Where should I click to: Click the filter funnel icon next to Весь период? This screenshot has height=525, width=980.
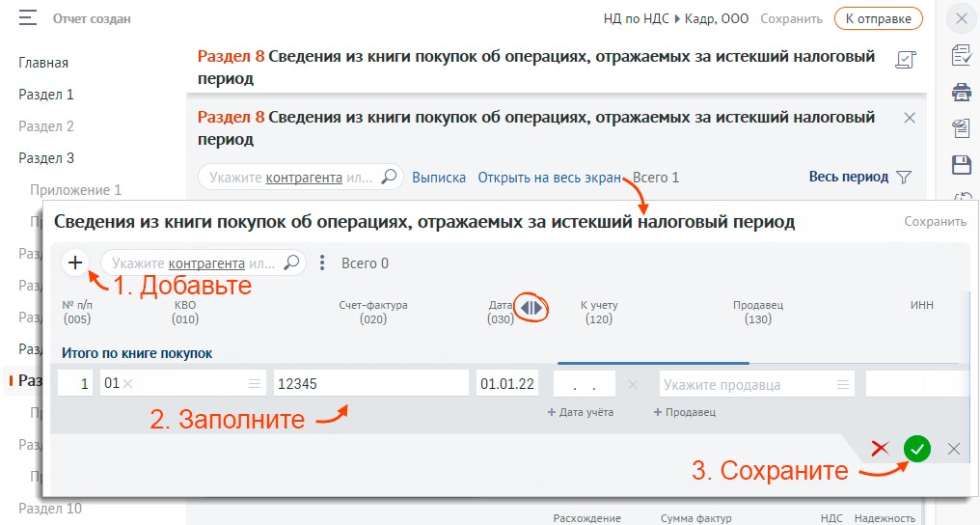coord(904,178)
